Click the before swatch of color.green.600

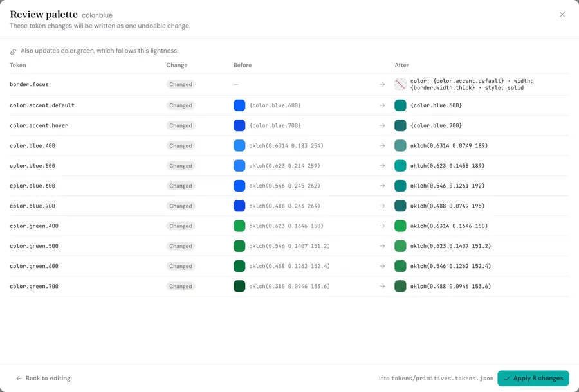tap(239, 266)
